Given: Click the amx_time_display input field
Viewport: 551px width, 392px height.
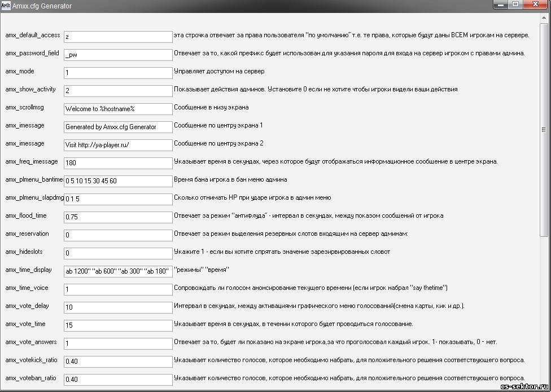Looking at the screenshot, I should click(118, 271).
